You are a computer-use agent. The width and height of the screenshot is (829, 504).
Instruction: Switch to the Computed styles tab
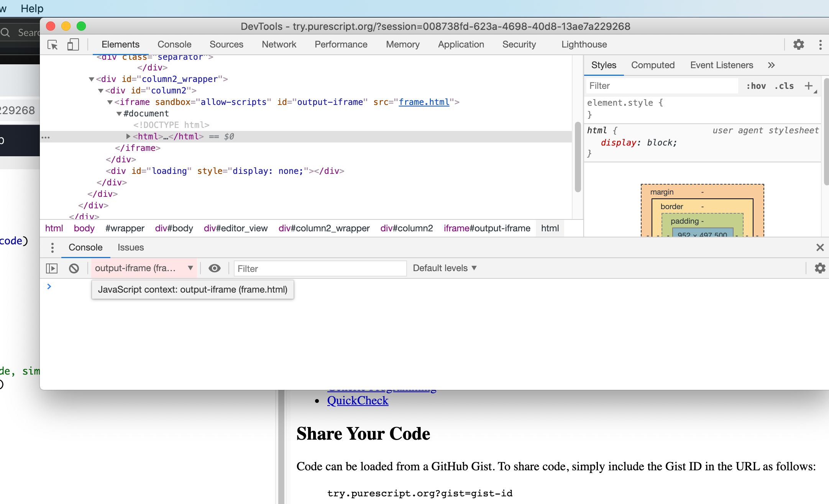coord(653,65)
